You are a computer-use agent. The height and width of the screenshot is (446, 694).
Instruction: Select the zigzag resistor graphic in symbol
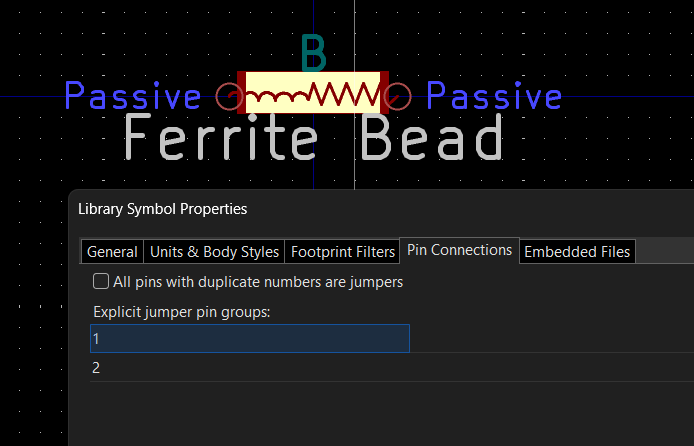point(343,94)
